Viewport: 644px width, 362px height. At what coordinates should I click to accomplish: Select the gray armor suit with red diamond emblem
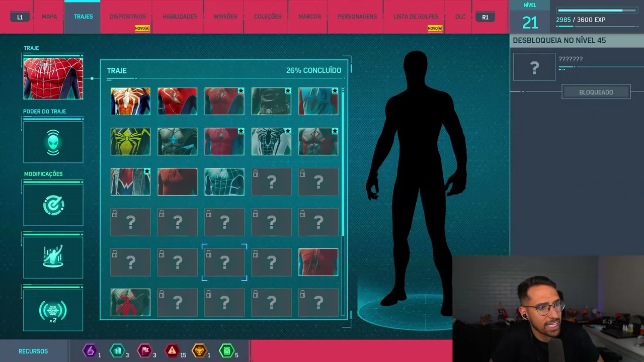click(x=318, y=141)
